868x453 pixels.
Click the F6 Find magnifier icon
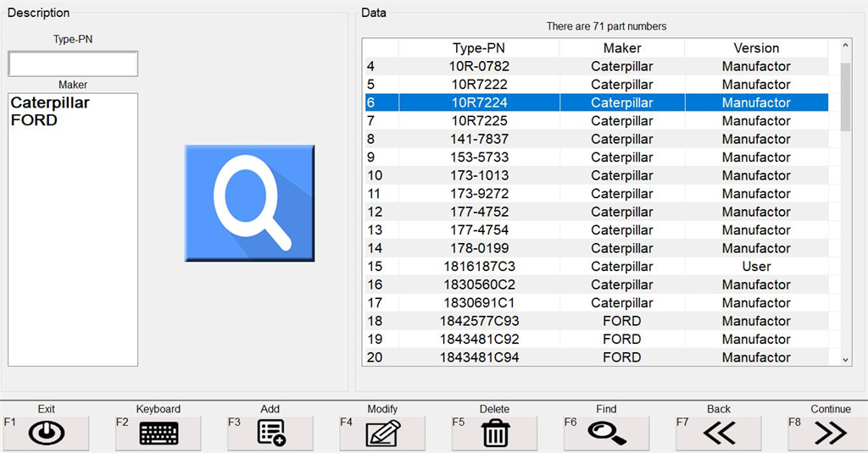pyautogui.click(x=606, y=434)
